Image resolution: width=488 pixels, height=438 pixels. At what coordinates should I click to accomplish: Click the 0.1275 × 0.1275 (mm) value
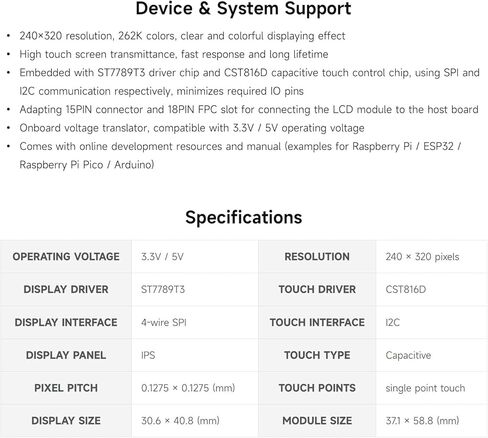188,388
